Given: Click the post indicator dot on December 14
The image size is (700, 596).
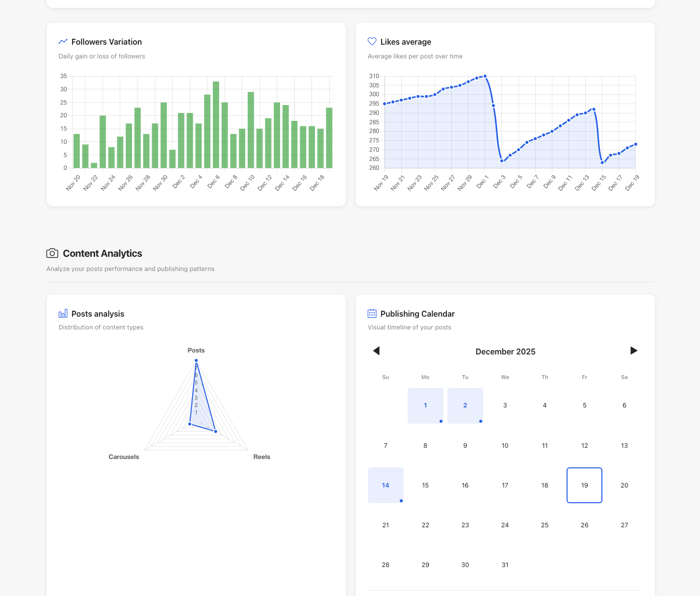Looking at the screenshot, I should coord(401,501).
